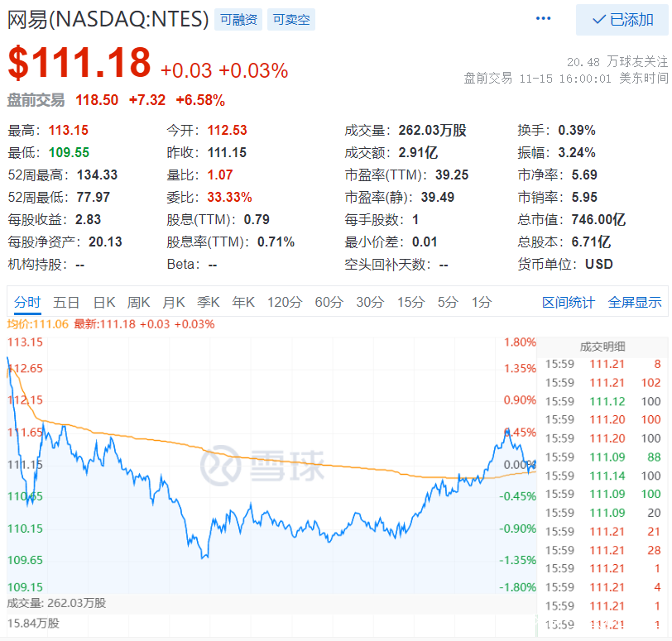Click the 最低 value 109.55
This screenshot has height=641, width=672.
tap(69, 152)
